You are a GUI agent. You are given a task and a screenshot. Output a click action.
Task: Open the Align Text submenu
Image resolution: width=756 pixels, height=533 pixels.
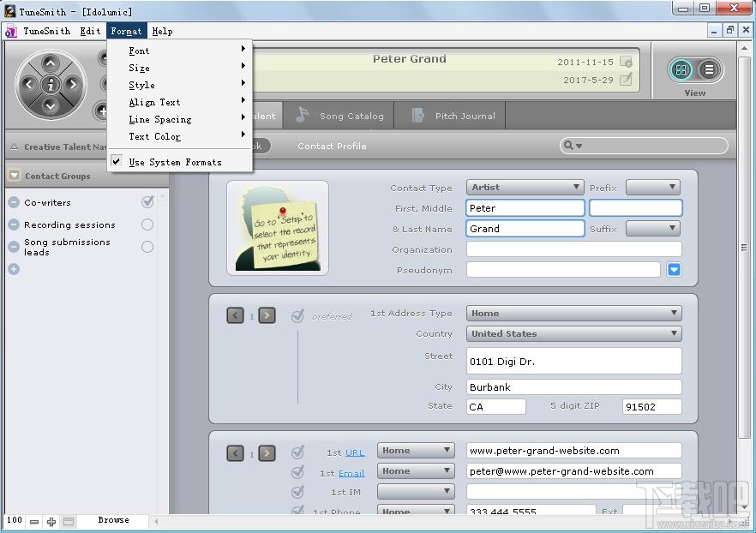point(179,102)
